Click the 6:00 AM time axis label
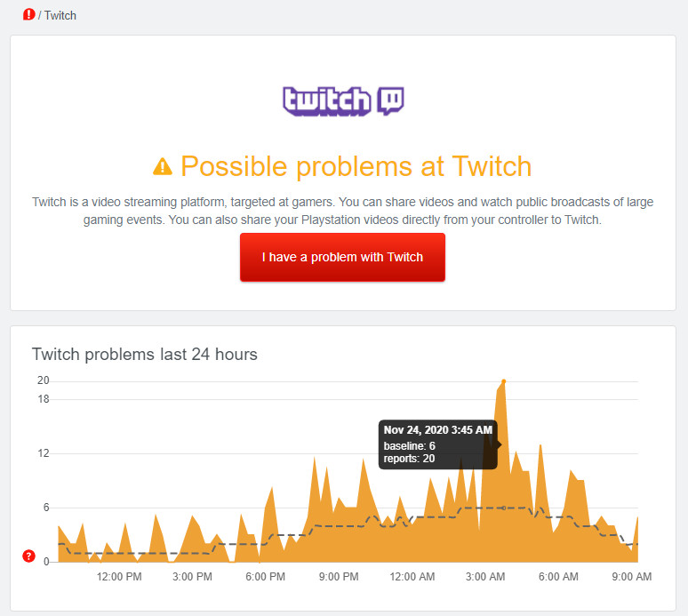Screen dimensions: 688x616 click(x=558, y=577)
